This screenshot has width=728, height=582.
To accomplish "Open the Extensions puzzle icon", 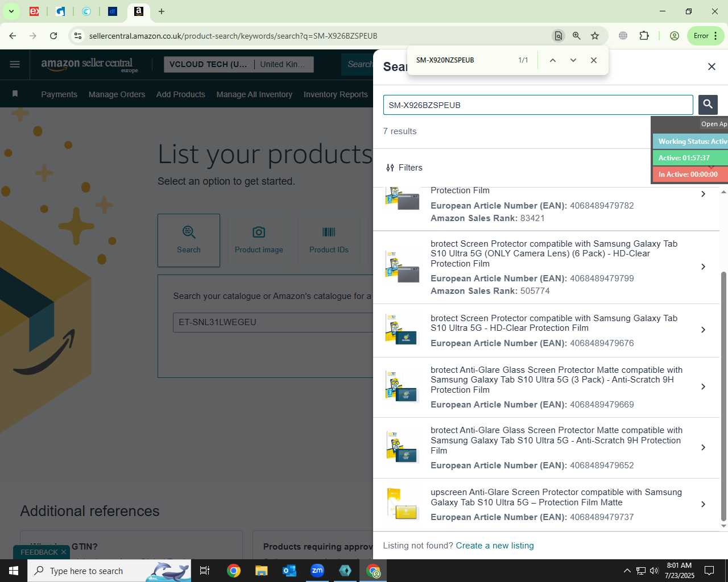I will pos(644,36).
